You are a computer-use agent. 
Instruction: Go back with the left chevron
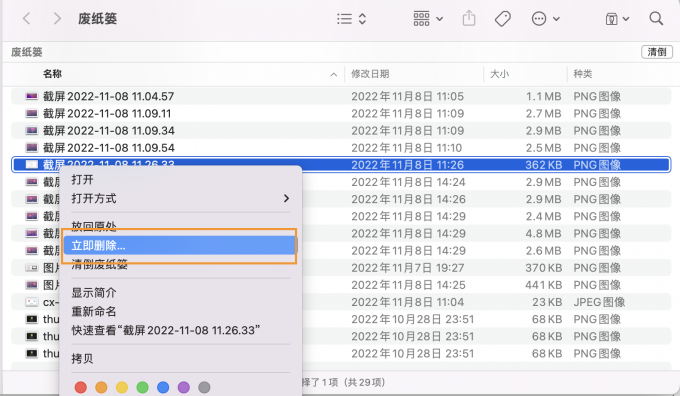[x=26, y=19]
